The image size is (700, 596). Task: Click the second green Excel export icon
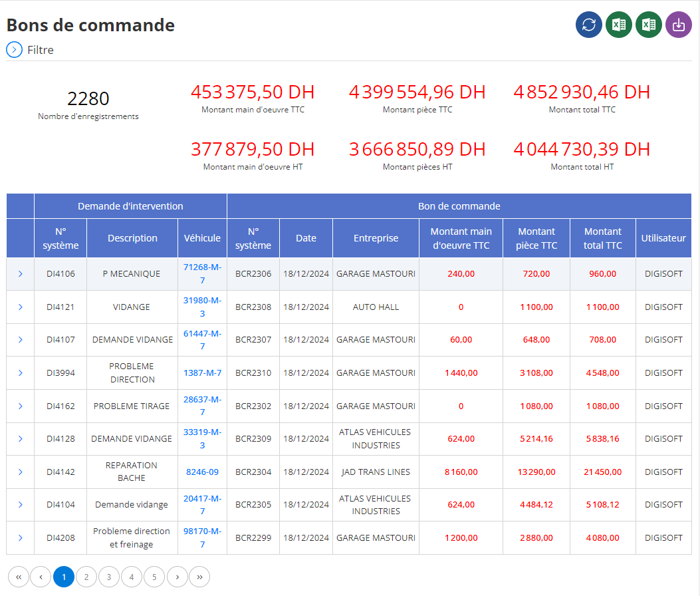(649, 25)
